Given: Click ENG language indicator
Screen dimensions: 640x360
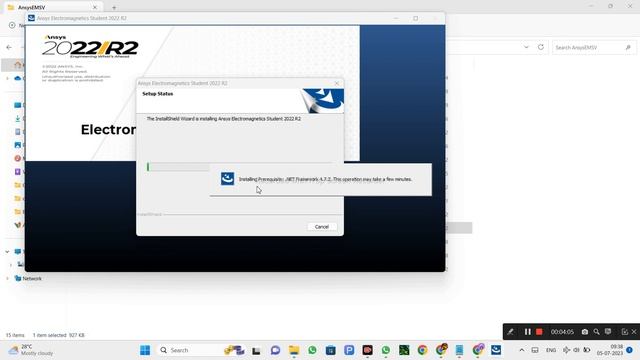Looking at the screenshot, I should point(551,350).
